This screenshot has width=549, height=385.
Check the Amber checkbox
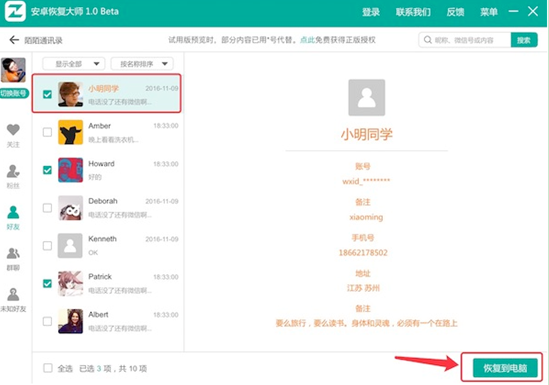click(47, 132)
